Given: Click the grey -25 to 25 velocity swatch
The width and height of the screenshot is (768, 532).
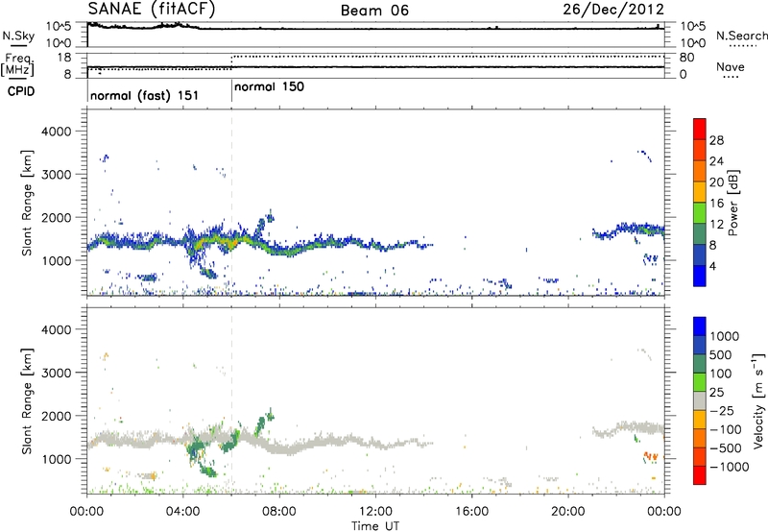Looking at the screenshot, I should (700, 400).
